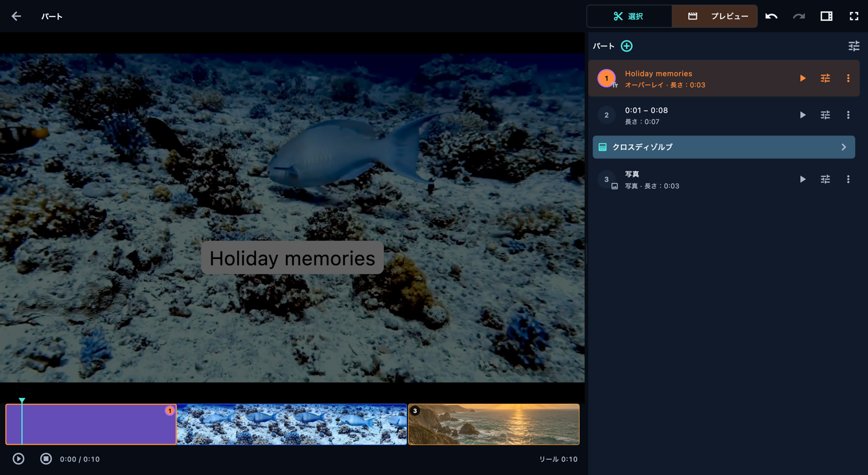Open adjustments for part 2
This screenshot has width=868, height=475.
click(x=826, y=115)
